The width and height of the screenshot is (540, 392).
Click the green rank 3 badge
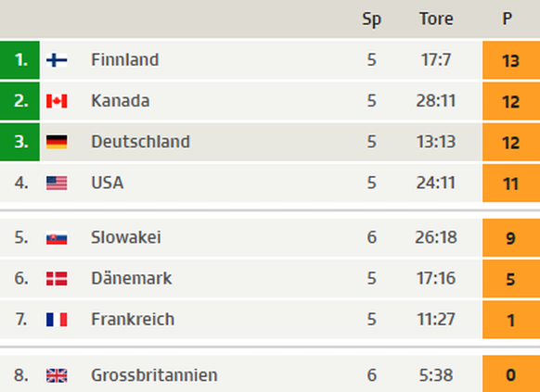click(19, 142)
